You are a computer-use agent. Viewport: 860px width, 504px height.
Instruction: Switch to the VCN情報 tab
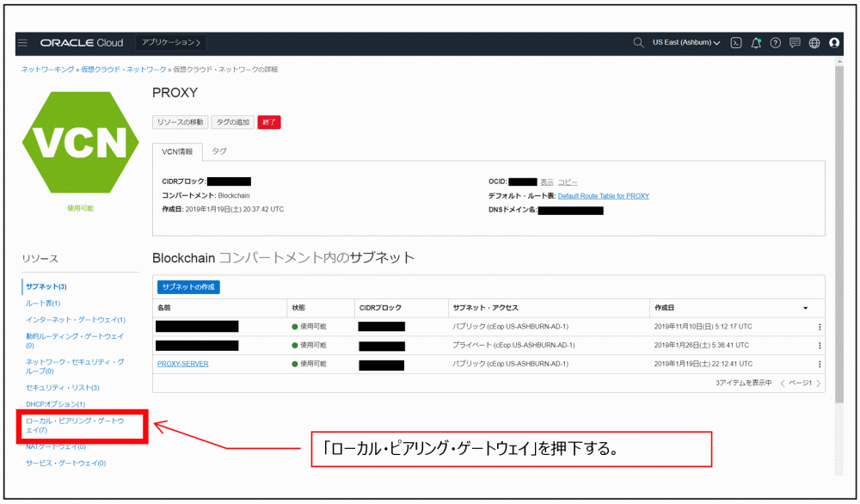[177, 152]
